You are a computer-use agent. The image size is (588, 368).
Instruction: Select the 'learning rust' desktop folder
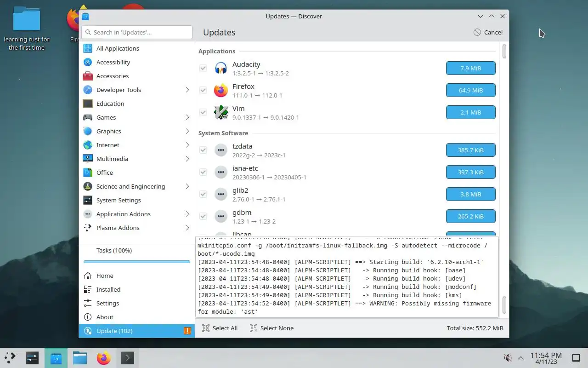[x=27, y=28]
